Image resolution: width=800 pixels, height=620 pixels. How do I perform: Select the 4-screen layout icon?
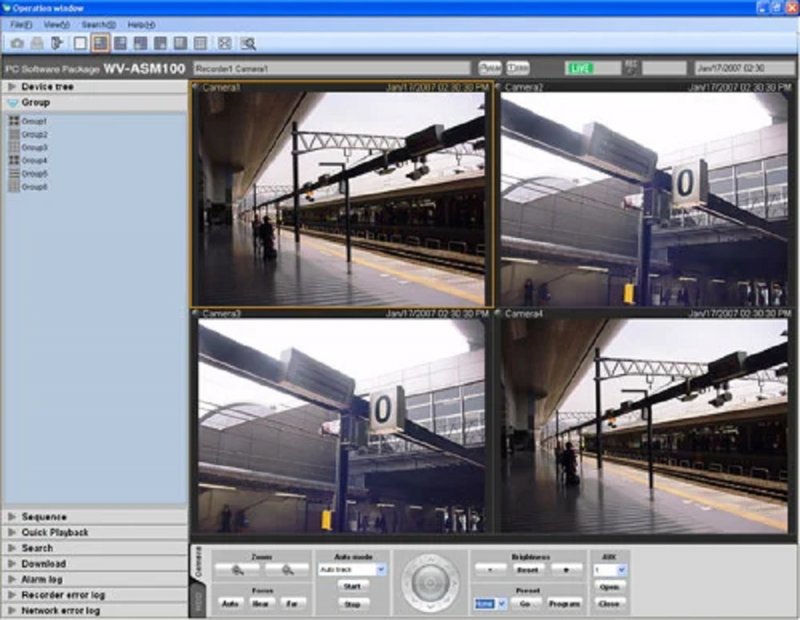point(101,43)
